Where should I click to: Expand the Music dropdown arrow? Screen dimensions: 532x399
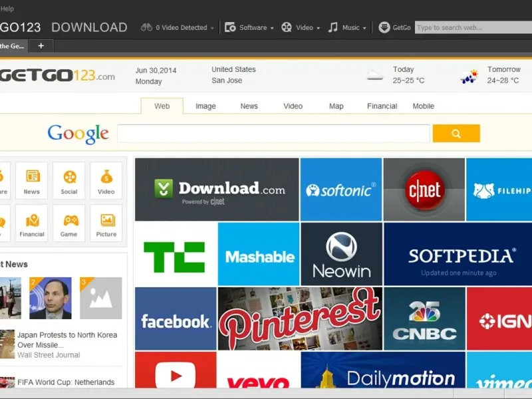(x=364, y=28)
